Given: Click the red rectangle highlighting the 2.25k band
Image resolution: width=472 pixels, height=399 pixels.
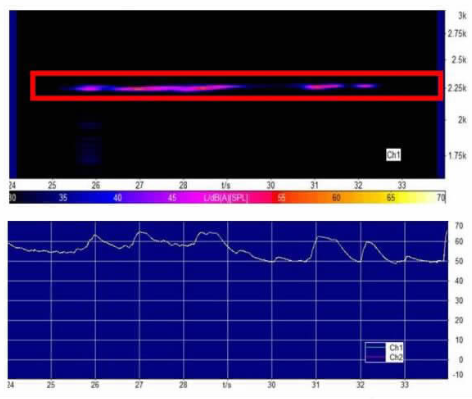Looking at the screenshot, I should coord(236,85).
